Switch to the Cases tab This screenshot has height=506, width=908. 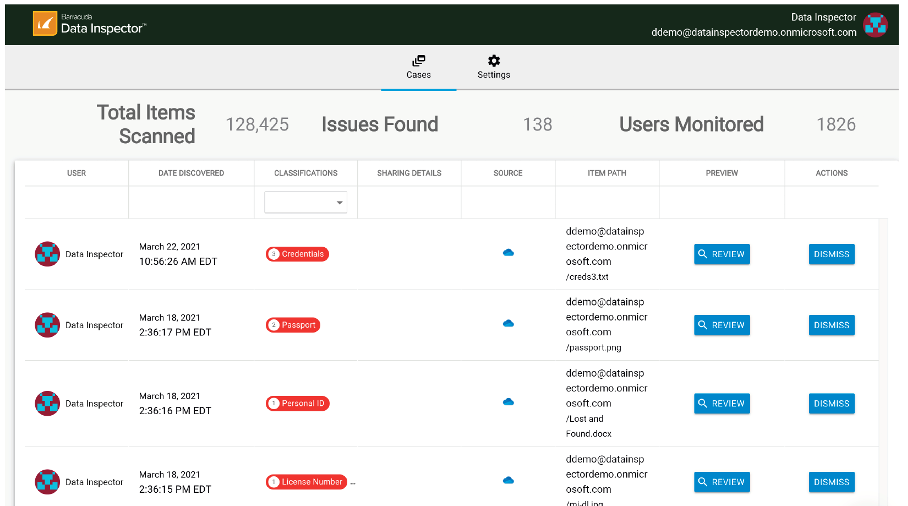pyautogui.click(x=419, y=67)
